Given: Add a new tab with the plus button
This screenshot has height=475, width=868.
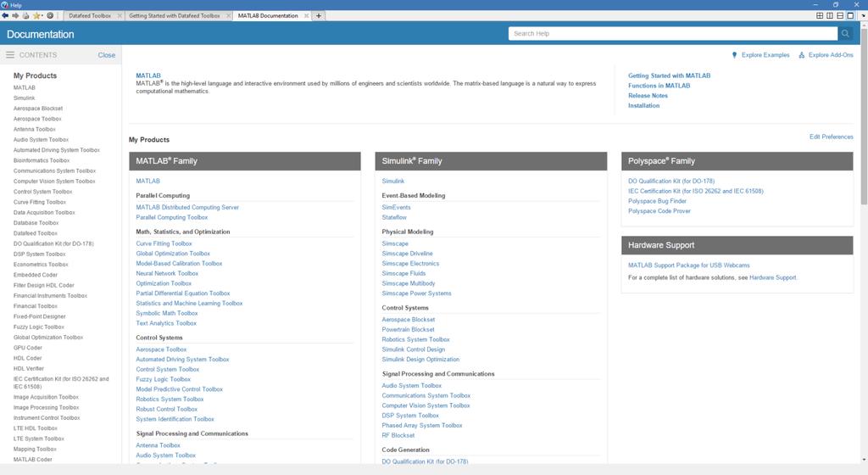Looking at the screenshot, I should (x=319, y=15).
